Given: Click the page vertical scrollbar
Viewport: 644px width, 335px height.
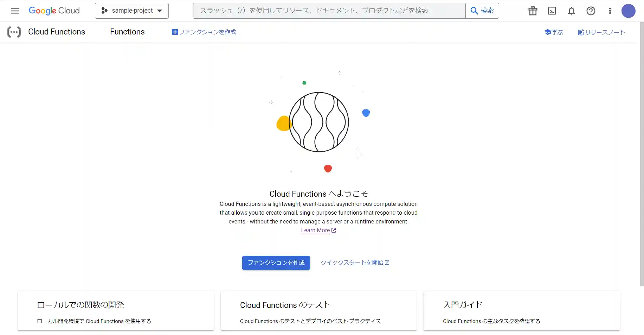Looking at the screenshot, I should pos(642,154).
